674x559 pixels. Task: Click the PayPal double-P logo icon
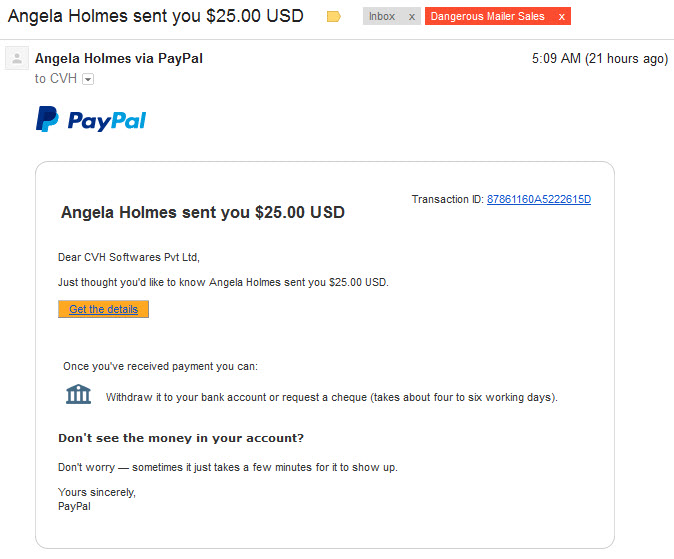47,119
